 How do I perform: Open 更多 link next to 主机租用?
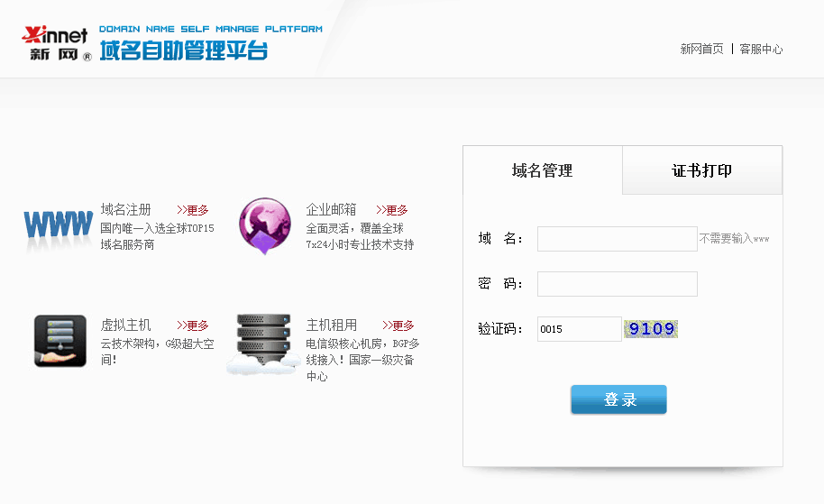pyautogui.click(x=398, y=325)
